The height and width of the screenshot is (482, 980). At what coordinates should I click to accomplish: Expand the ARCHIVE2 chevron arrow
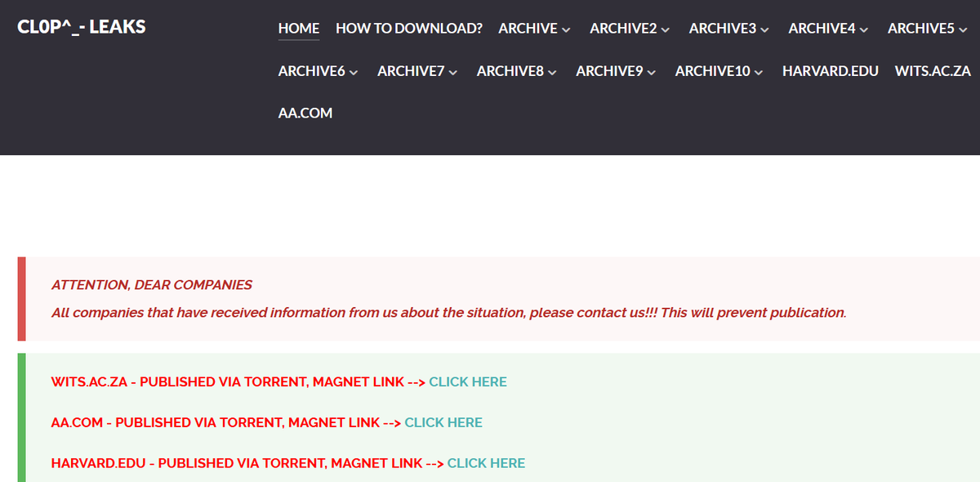[666, 29]
